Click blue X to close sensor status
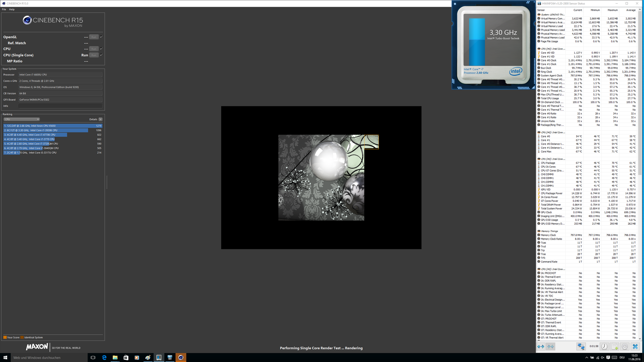644x362 pixels. click(635, 347)
